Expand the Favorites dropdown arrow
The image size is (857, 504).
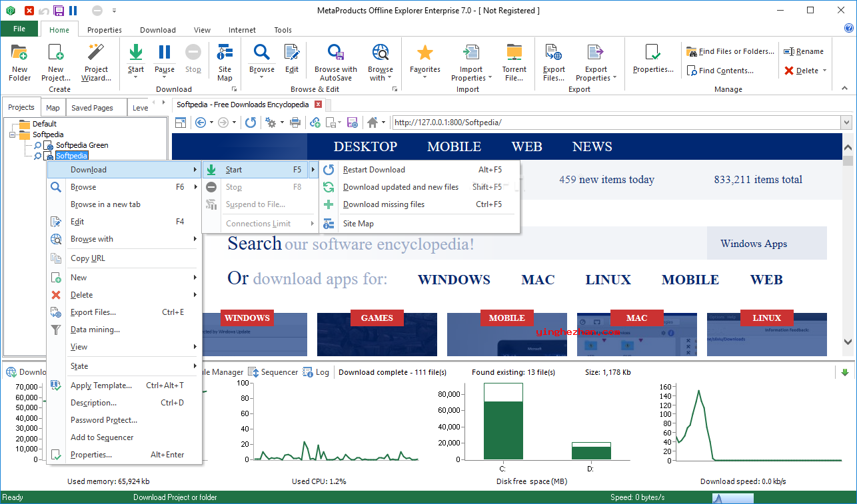(x=425, y=77)
